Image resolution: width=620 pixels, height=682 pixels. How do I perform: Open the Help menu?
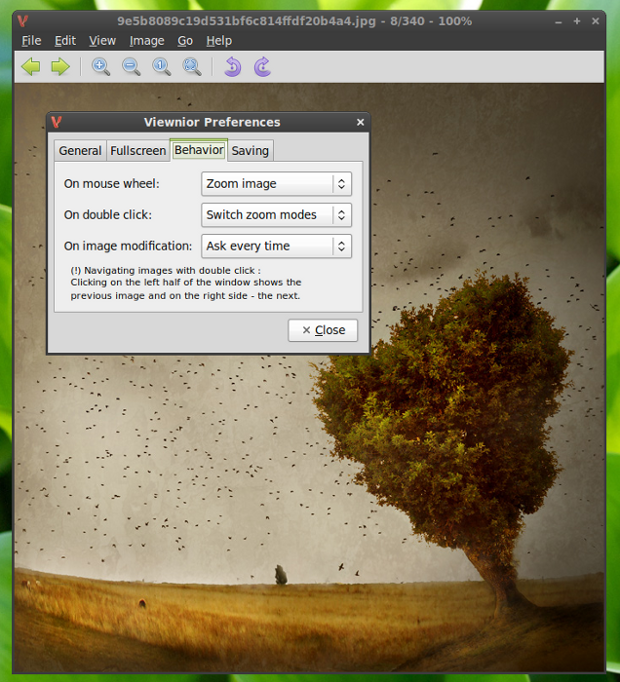(219, 41)
